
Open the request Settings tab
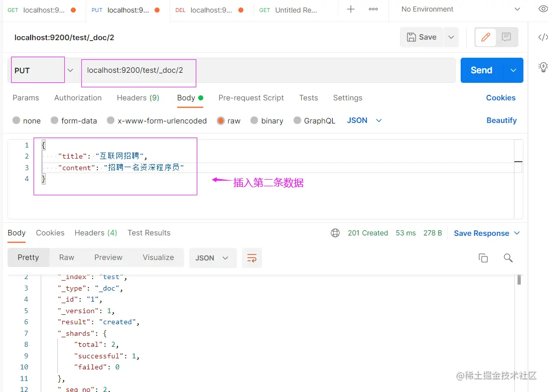(x=348, y=98)
